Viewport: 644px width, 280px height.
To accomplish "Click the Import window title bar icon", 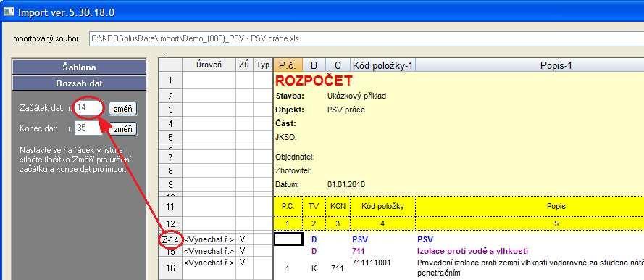I will tap(8, 12).
